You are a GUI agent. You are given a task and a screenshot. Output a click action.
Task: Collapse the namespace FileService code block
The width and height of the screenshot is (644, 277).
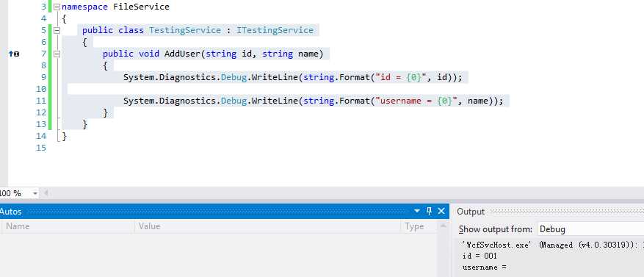click(x=57, y=7)
